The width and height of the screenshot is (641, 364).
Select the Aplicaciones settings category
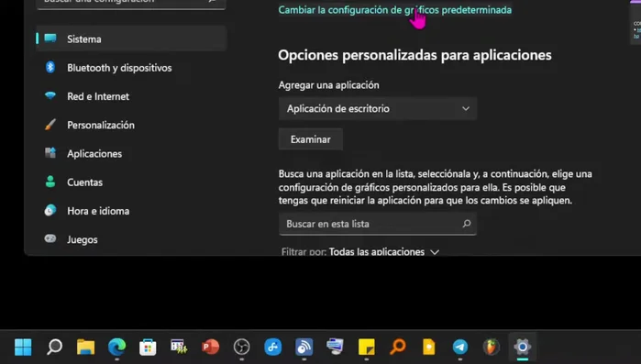tap(131, 153)
